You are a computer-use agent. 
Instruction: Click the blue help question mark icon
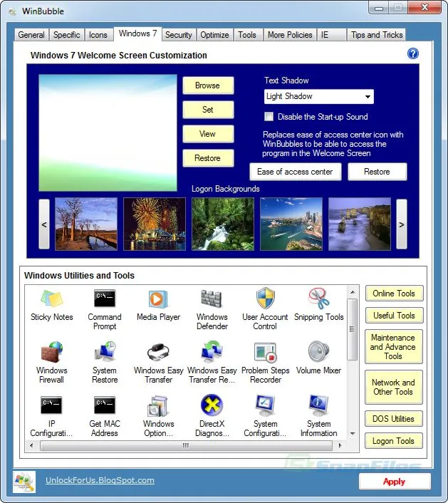point(412,53)
